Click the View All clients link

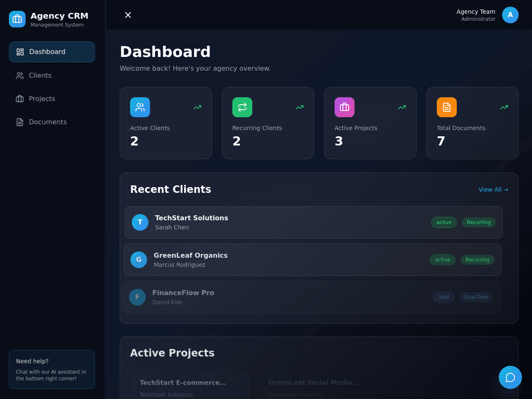(493, 190)
